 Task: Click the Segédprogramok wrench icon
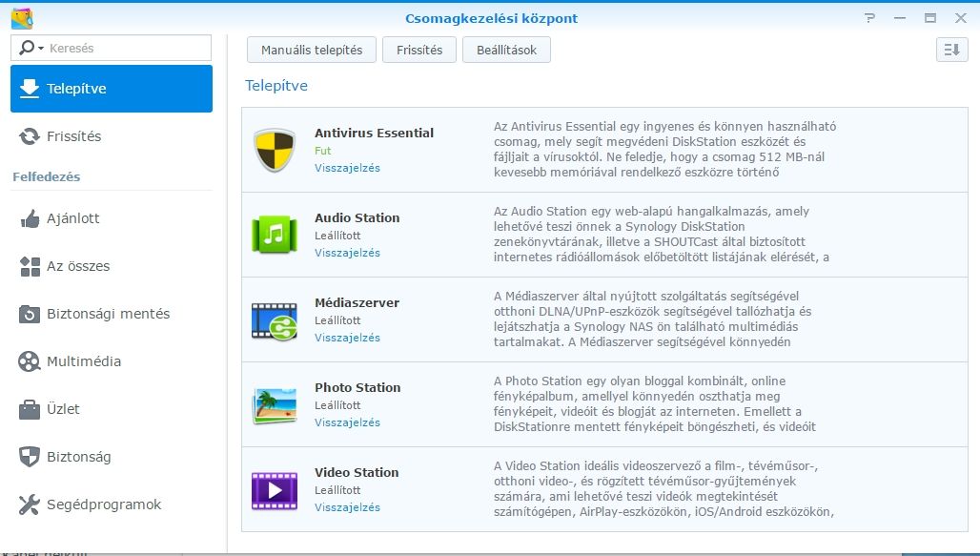30,505
